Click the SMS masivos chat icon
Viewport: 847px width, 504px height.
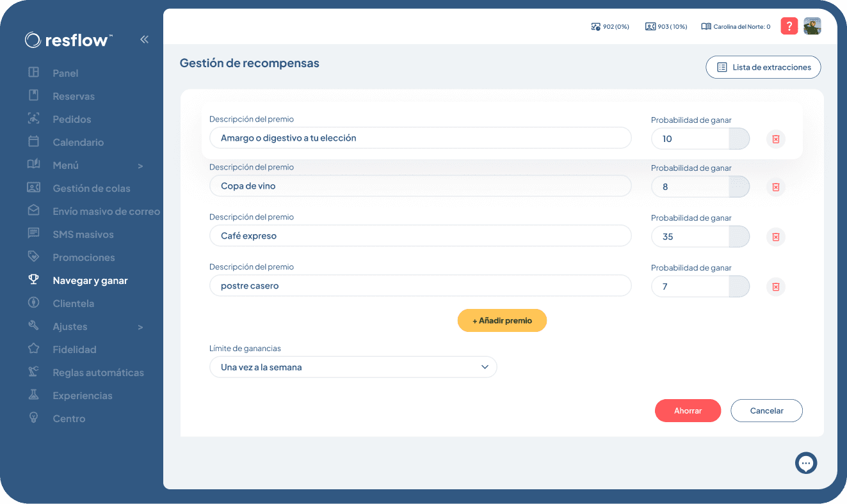[x=34, y=234]
